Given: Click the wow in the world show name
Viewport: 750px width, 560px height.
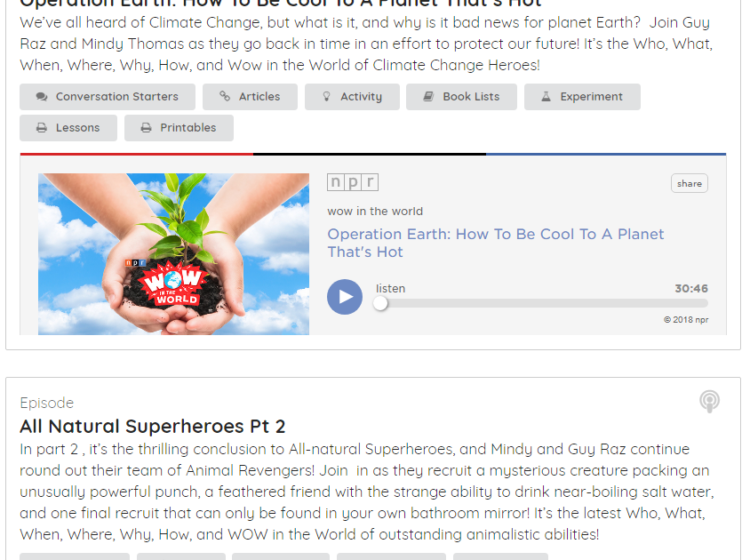Looking at the screenshot, I should point(375,211).
